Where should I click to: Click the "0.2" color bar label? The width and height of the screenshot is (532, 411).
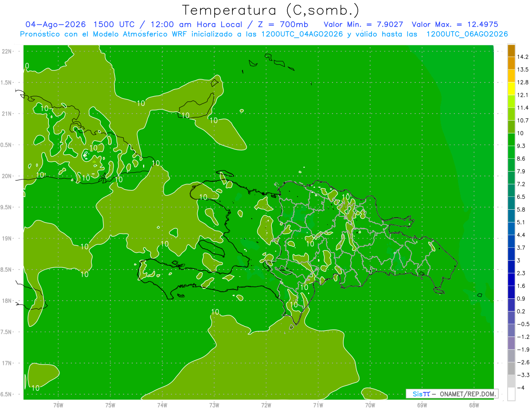pyautogui.click(x=521, y=311)
